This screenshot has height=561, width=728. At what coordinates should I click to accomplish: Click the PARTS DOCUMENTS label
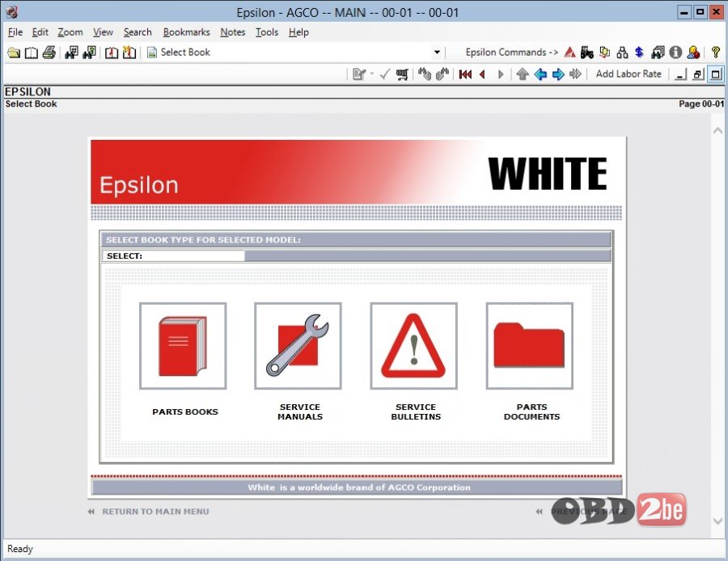click(531, 411)
